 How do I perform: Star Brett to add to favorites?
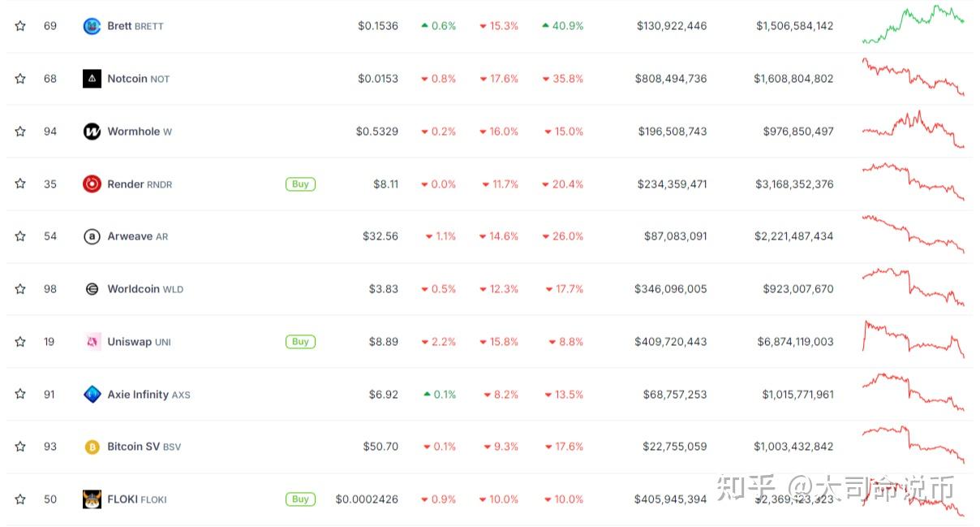tap(20, 26)
